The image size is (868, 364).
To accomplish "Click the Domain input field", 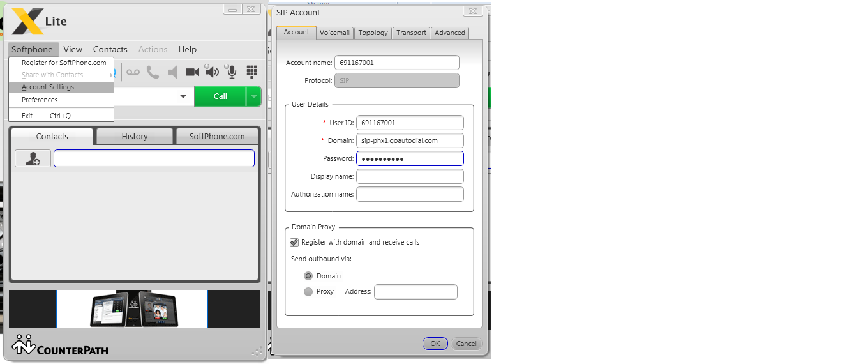I will point(410,140).
